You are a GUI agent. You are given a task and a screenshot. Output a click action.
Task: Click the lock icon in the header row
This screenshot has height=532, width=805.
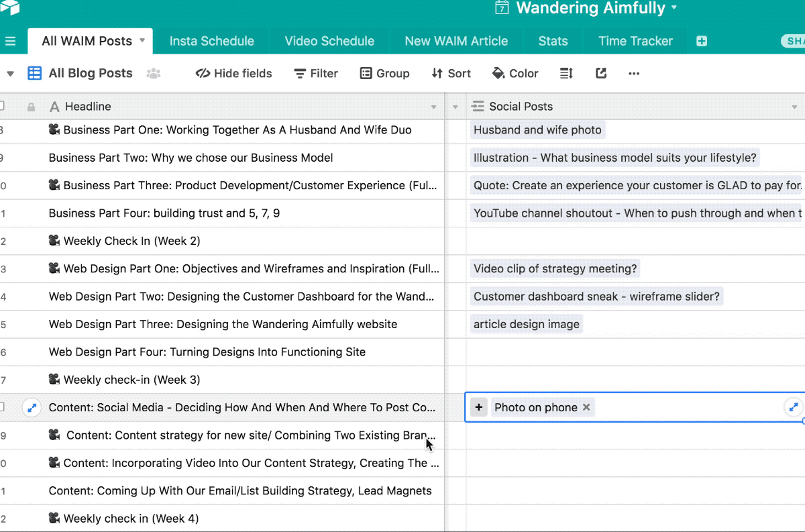[x=31, y=107]
